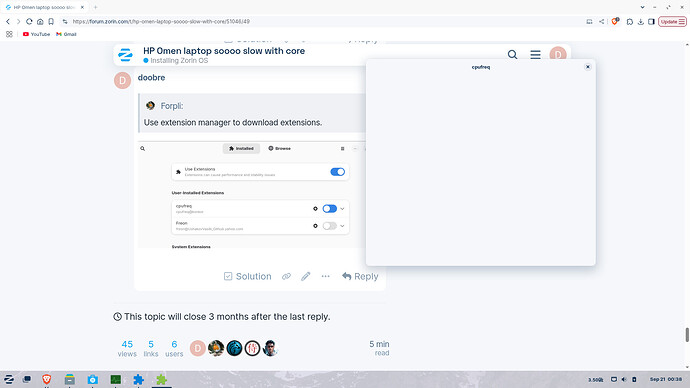Open the workspaces overview icon in the taskbar
This screenshot has height=388, width=690.
[27, 379]
